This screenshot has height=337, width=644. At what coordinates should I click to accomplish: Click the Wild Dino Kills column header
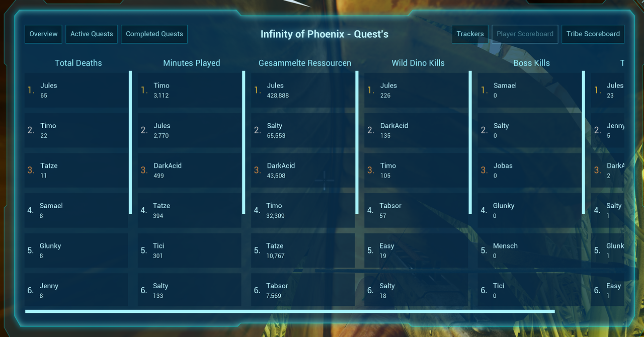click(418, 63)
